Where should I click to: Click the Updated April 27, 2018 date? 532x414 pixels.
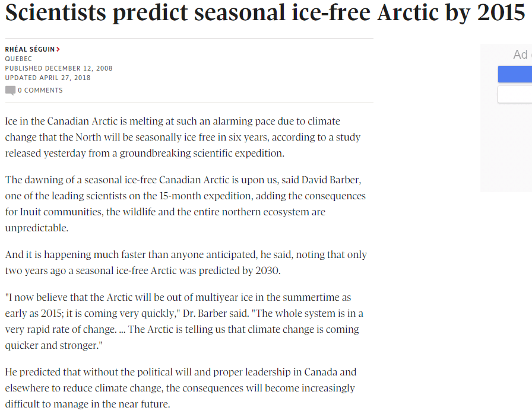pyautogui.click(x=47, y=78)
